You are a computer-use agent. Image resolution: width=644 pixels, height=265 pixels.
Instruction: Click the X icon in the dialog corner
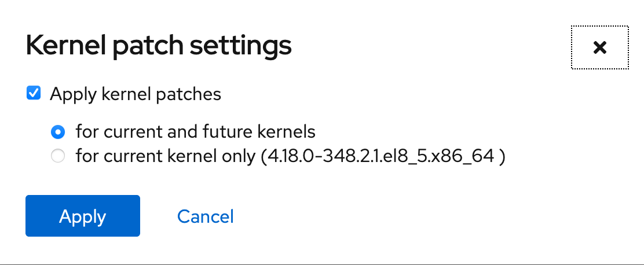pos(599,47)
